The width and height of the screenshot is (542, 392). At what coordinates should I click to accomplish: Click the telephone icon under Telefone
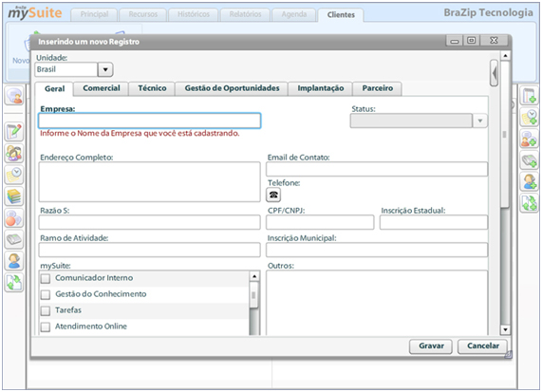click(x=273, y=195)
